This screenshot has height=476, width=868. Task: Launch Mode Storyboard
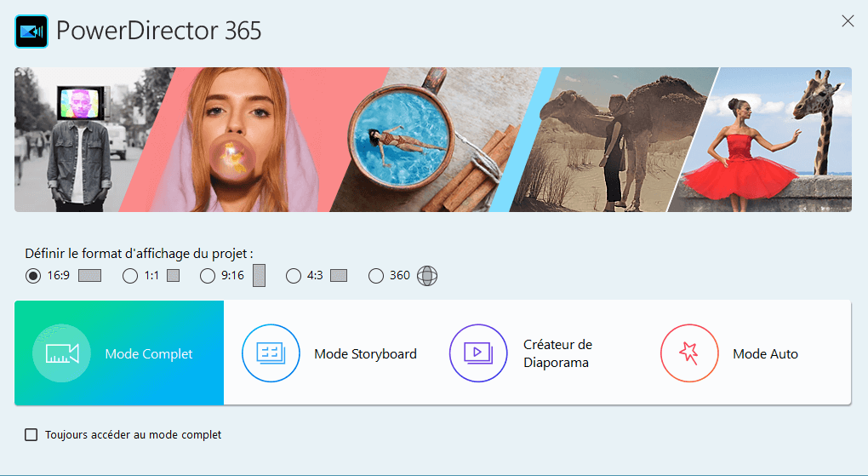(x=328, y=353)
